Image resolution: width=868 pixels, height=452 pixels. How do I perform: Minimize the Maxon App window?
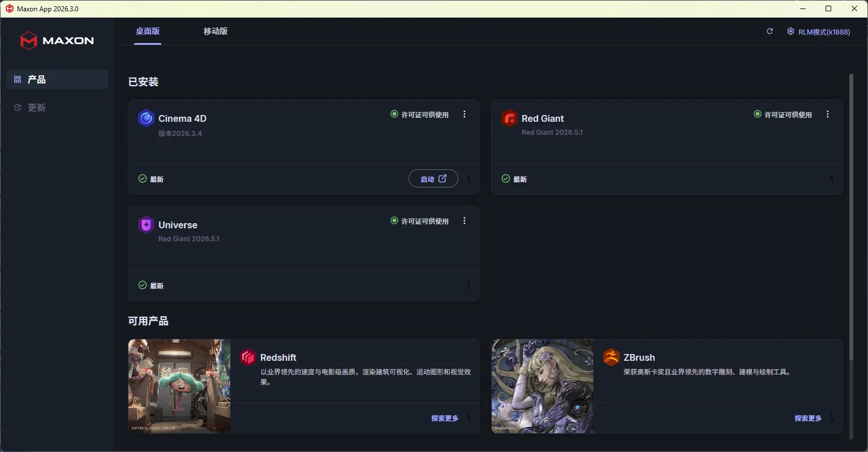pos(803,8)
